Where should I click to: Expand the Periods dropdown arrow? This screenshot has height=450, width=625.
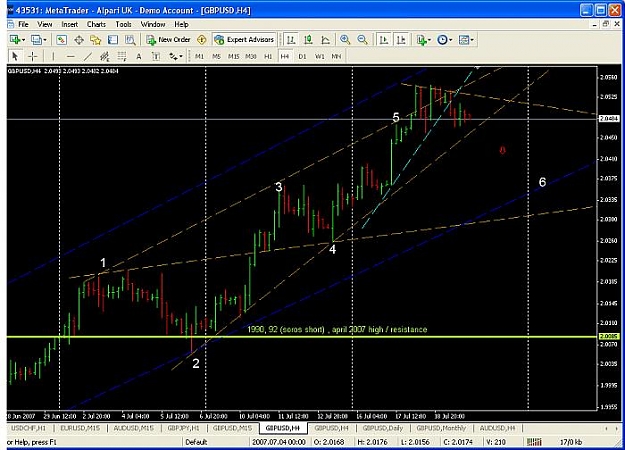click(x=450, y=39)
